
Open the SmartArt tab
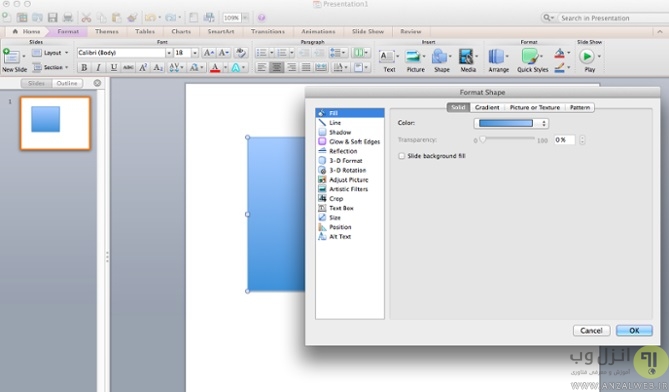point(221,32)
